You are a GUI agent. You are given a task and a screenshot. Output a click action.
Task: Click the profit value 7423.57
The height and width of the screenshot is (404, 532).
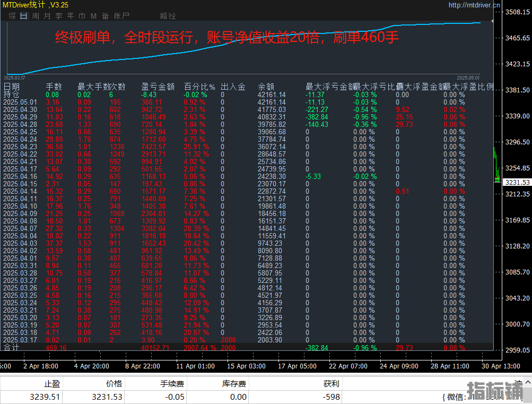pyautogui.click(x=153, y=147)
